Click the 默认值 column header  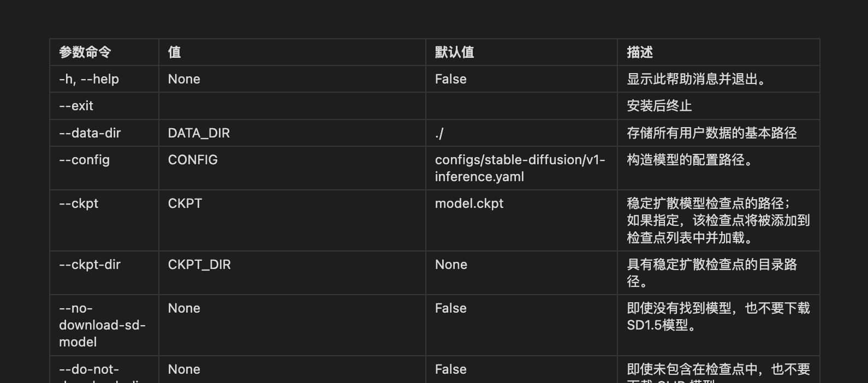(454, 52)
